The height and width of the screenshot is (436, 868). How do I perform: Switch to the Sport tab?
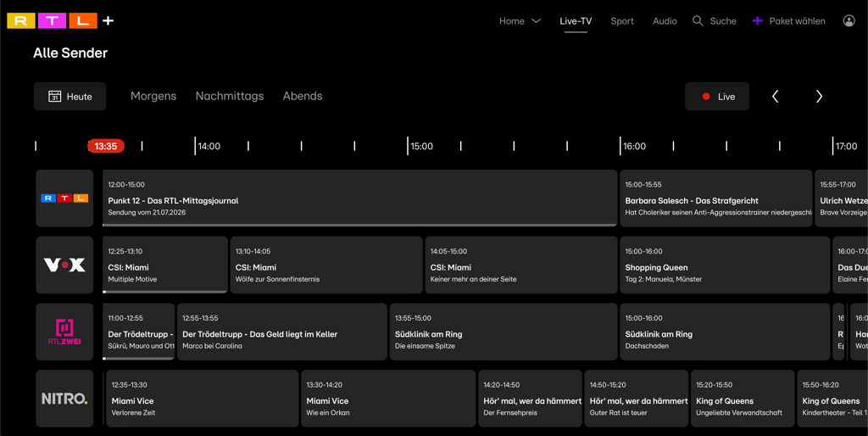(622, 21)
